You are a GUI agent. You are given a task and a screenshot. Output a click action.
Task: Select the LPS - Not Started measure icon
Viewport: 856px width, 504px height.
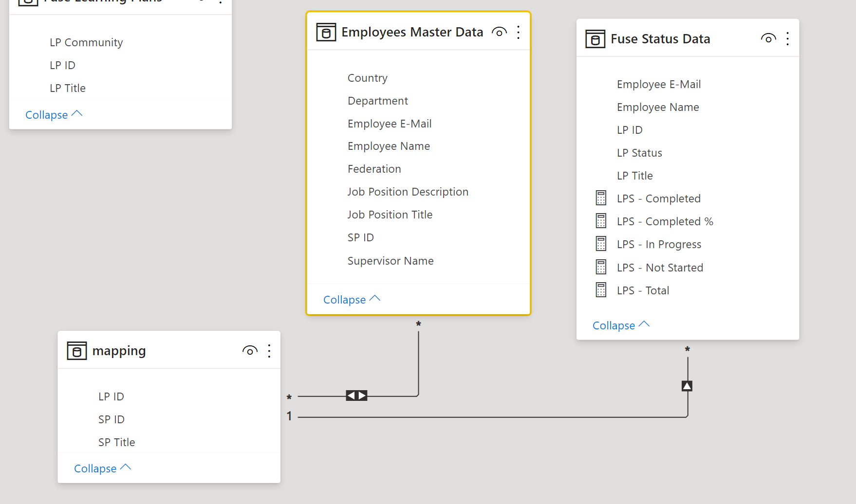pos(601,267)
